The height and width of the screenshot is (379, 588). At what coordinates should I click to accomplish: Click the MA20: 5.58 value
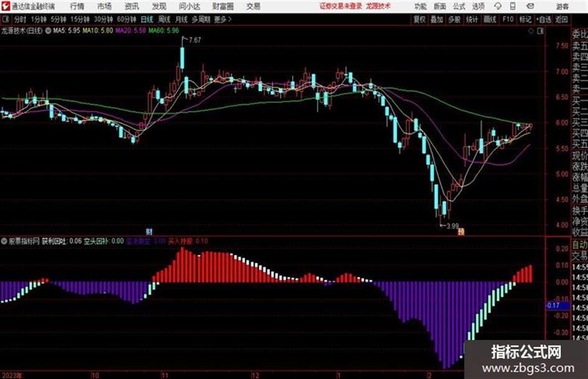click(x=131, y=30)
